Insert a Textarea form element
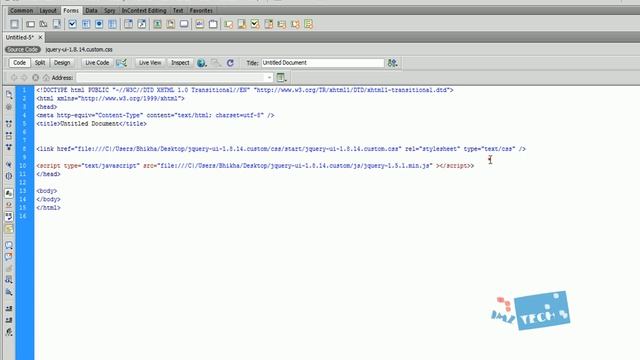The height and width of the screenshot is (360, 640). [57, 24]
